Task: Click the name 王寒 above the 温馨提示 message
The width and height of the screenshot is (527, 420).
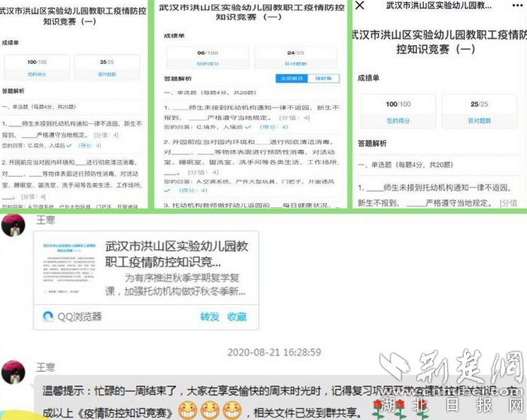Action: [x=45, y=367]
